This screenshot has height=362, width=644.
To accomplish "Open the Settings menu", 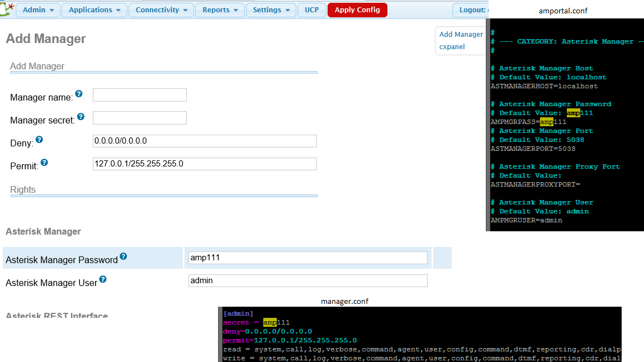I will click(271, 10).
